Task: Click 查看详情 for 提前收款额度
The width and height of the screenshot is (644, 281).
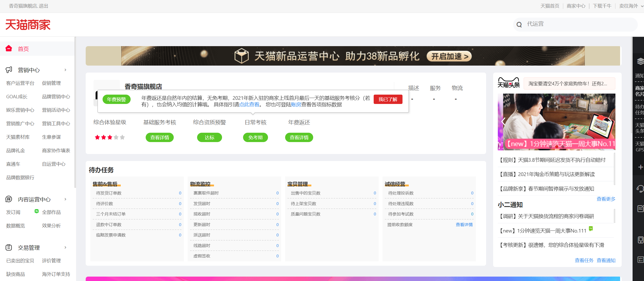Action: pos(464,224)
